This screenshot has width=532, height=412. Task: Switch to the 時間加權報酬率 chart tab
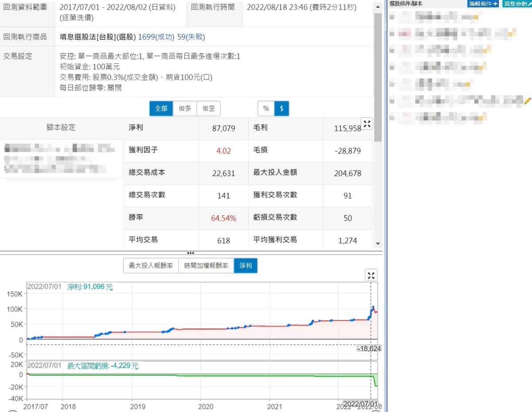click(206, 266)
